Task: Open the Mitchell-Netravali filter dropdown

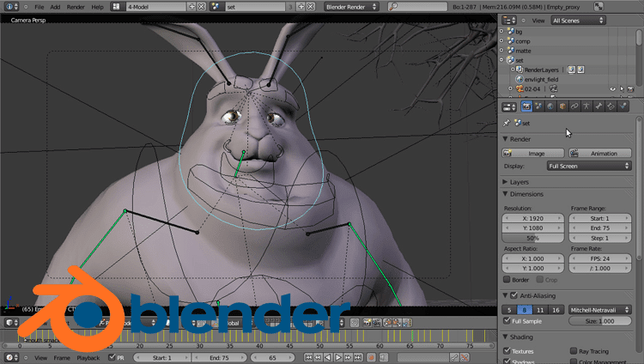Action: 600,310
